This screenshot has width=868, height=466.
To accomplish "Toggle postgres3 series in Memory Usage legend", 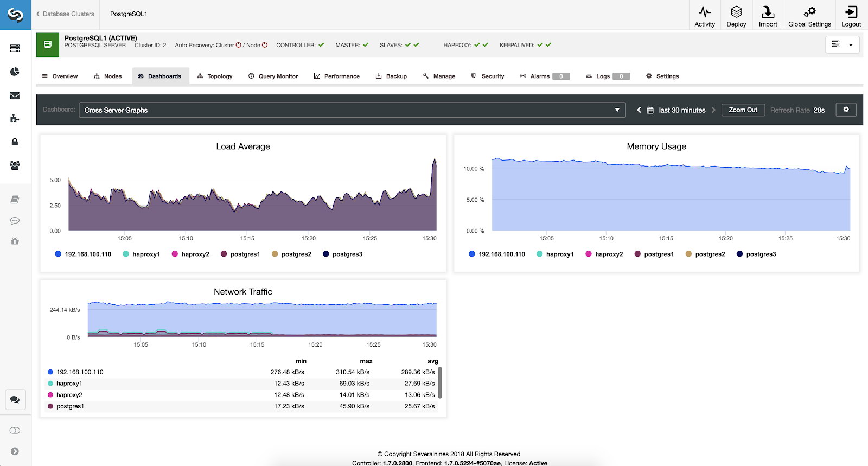I will 756,254.
